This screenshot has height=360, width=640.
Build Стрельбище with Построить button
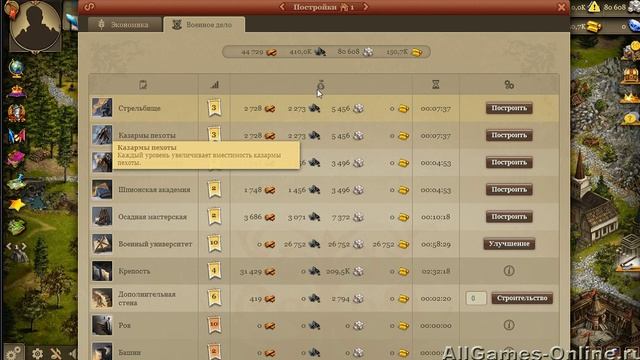tap(509, 108)
